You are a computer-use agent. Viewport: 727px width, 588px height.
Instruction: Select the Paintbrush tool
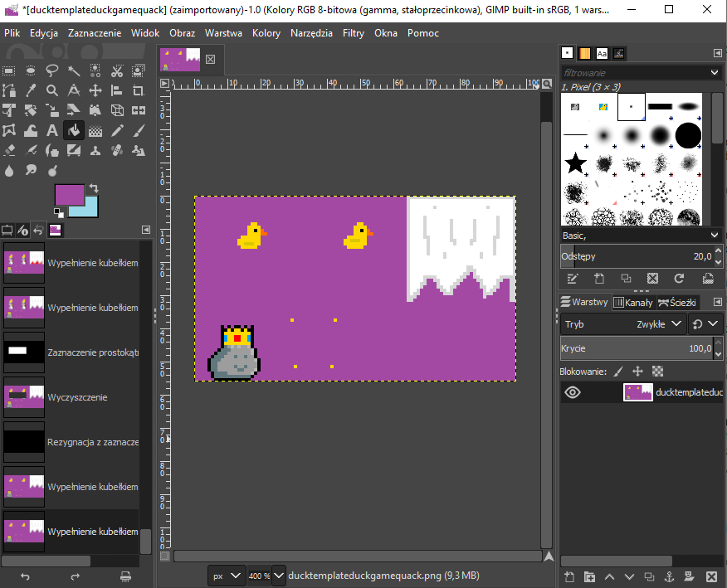click(x=138, y=131)
